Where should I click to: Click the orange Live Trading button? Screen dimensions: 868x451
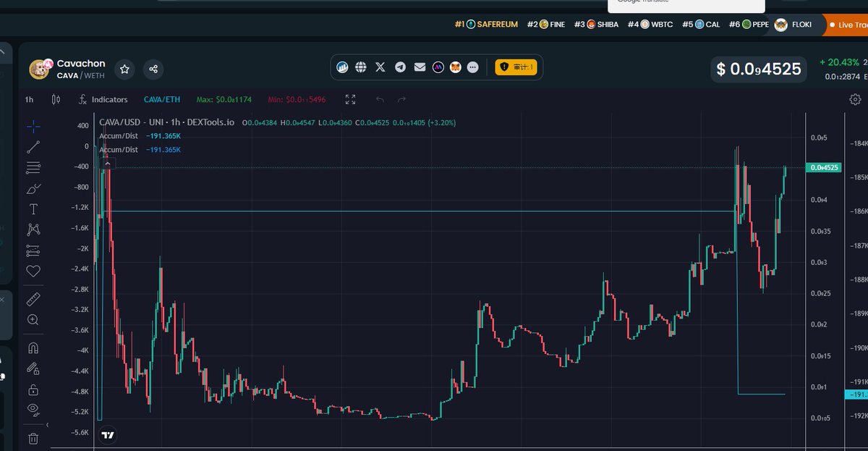(846, 25)
